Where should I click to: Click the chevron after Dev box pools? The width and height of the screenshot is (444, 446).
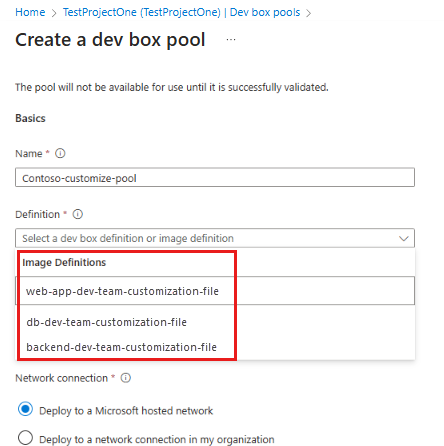[x=309, y=13]
